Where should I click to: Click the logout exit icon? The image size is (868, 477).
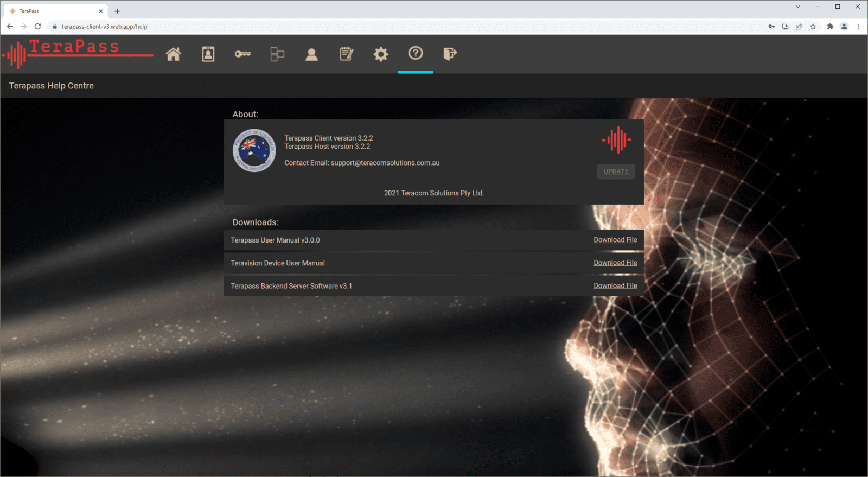point(450,54)
